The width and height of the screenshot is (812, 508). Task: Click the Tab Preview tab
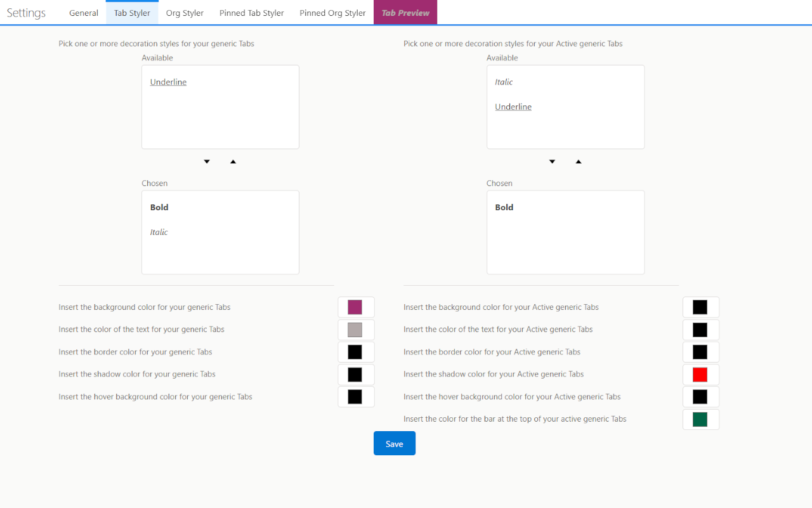(405, 13)
